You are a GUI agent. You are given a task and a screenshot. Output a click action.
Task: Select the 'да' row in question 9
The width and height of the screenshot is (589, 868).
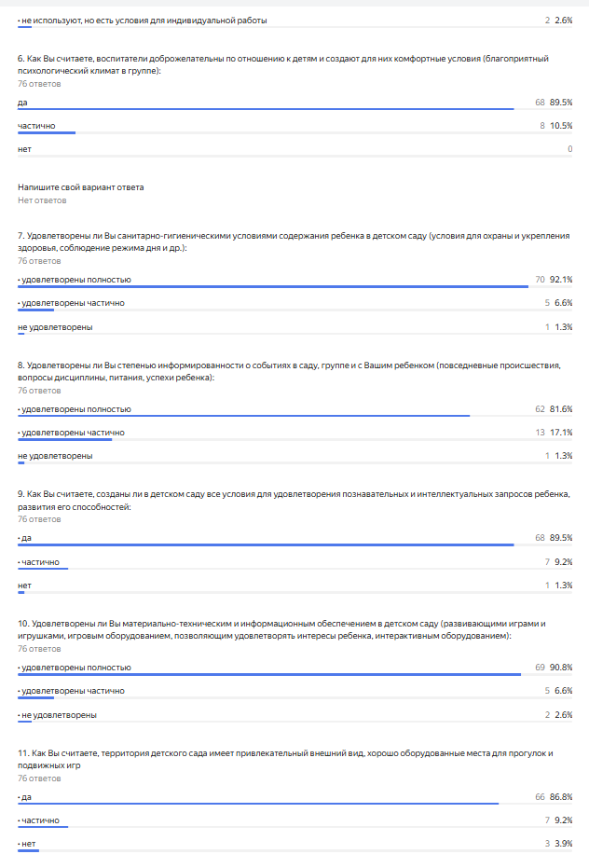[295, 540]
